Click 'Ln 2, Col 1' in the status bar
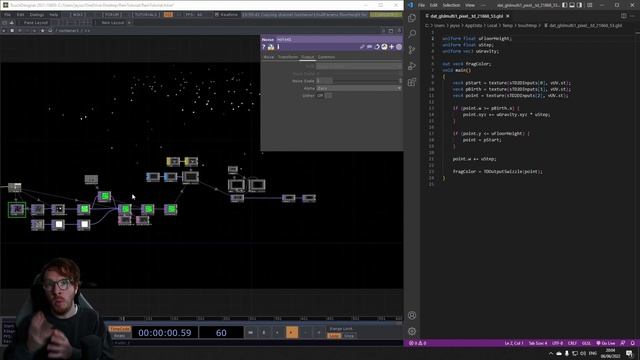The height and width of the screenshot is (360, 640). (x=514, y=343)
